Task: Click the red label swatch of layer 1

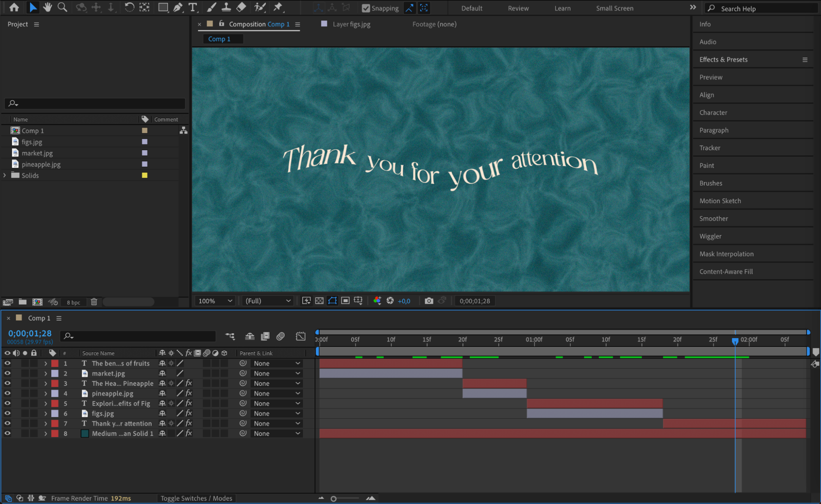Action: [x=55, y=364]
